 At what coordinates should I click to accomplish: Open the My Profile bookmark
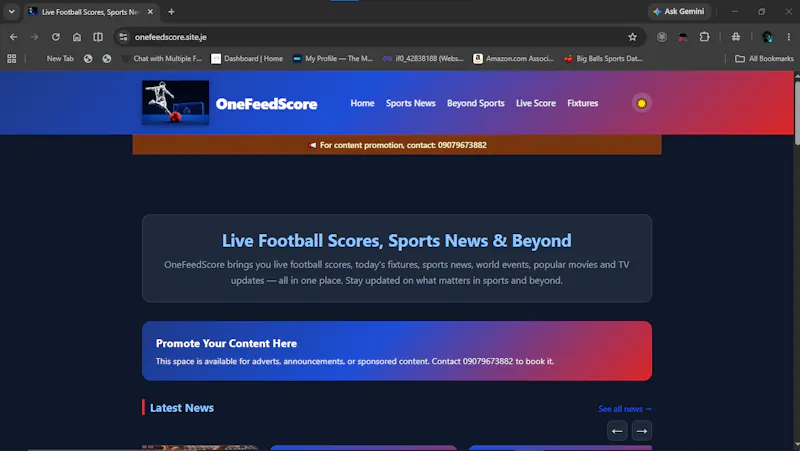(x=333, y=59)
